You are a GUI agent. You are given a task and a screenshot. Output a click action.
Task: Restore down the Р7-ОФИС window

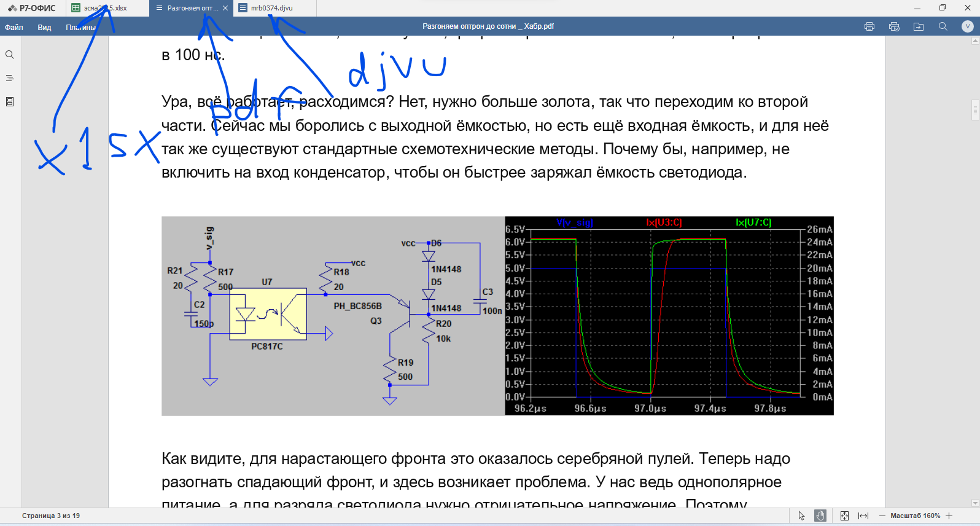(x=943, y=8)
